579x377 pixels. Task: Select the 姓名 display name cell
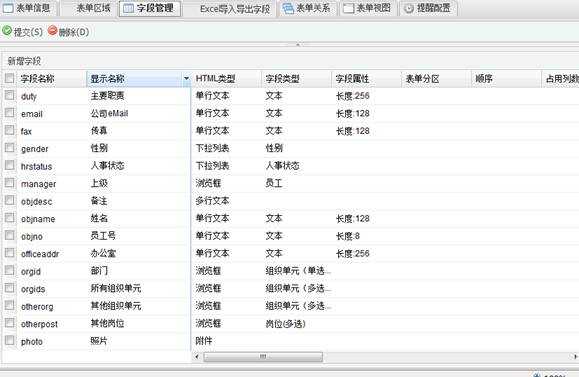click(x=99, y=218)
